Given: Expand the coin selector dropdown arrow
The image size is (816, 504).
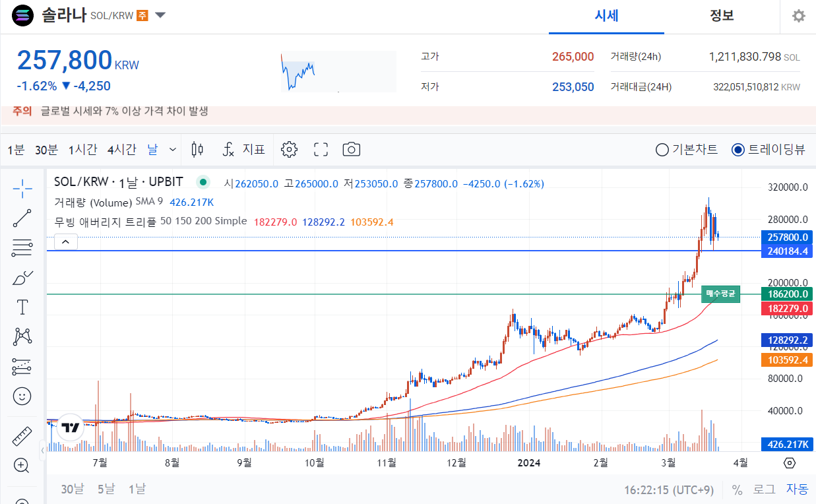Looking at the screenshot, I should click(x=160, y=16).
